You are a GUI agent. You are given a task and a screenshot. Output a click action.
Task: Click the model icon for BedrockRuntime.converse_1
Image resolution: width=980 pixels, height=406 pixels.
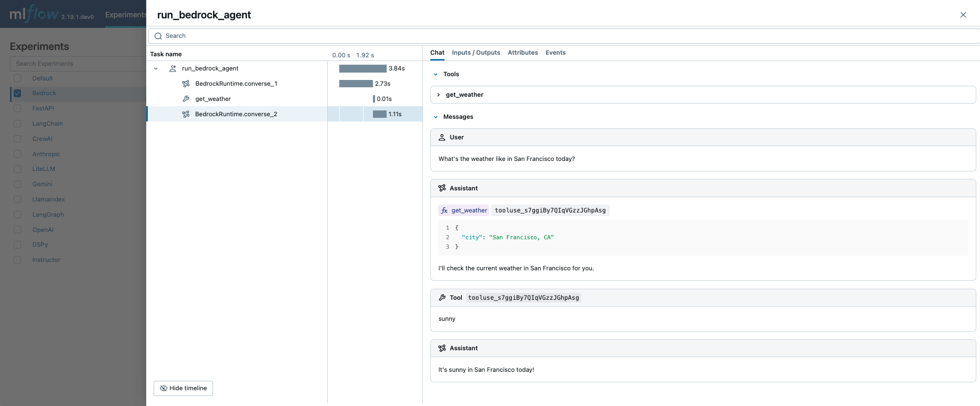point(186,84)
